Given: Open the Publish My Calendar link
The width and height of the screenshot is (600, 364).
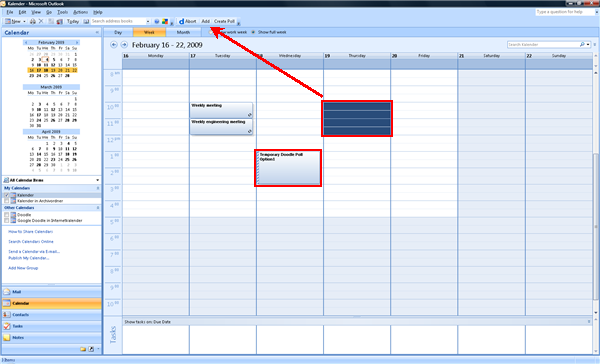Looking at the screenshot, I should [29, 258].
